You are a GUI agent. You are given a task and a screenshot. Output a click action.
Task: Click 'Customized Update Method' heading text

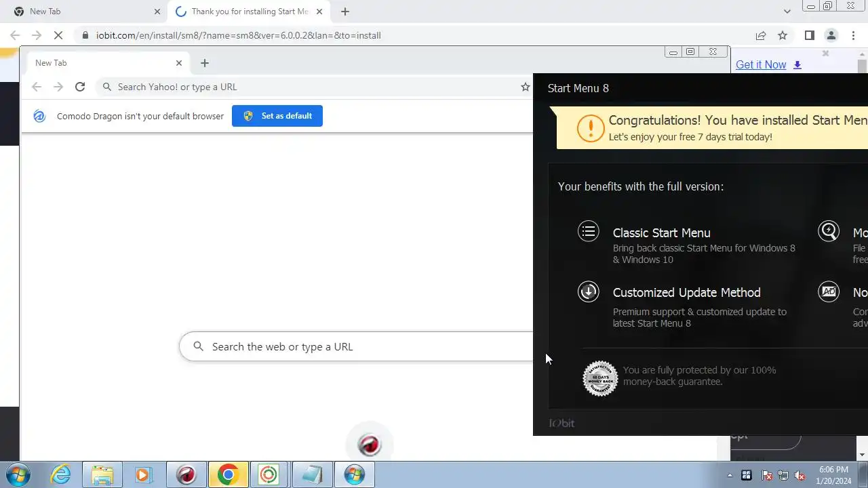687,292
